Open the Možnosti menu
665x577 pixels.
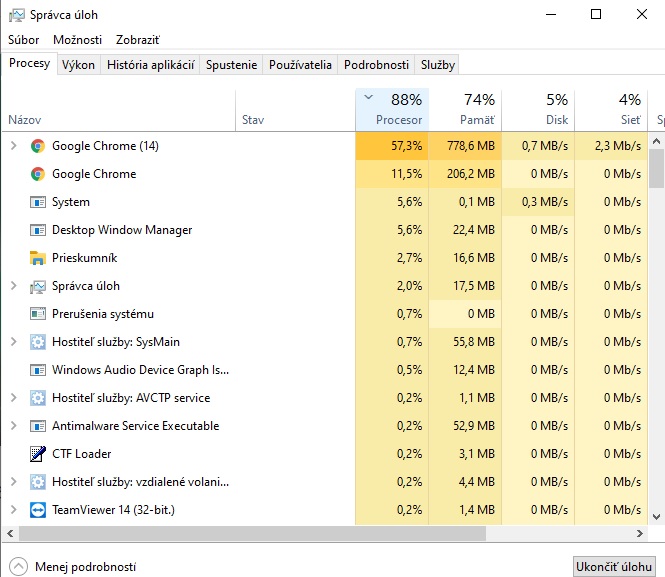[77, 40]
